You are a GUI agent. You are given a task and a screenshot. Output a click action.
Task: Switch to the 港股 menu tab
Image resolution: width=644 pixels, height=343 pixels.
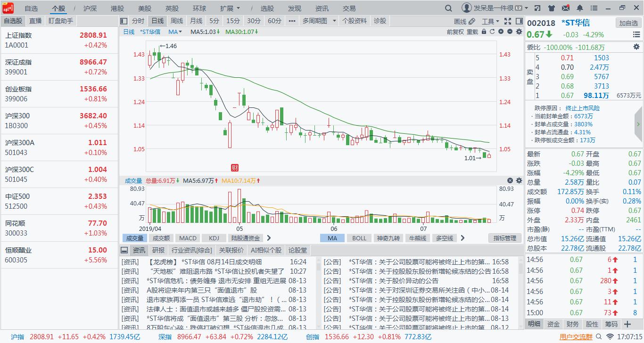click(x=117, y=8)
